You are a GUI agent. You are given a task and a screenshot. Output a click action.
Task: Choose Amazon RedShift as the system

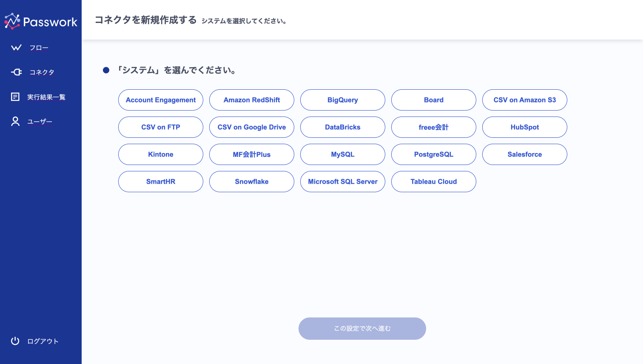(252, 100)
